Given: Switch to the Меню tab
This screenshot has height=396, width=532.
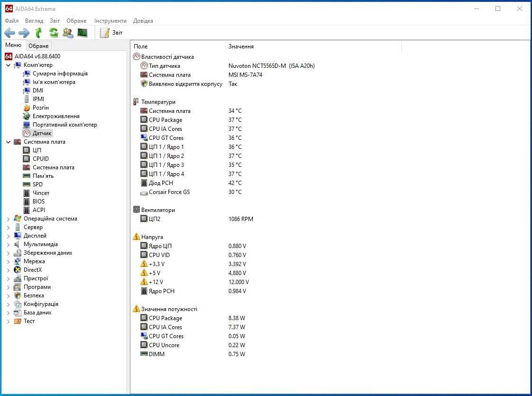Looking at the screenshot, I should [13, 45].
